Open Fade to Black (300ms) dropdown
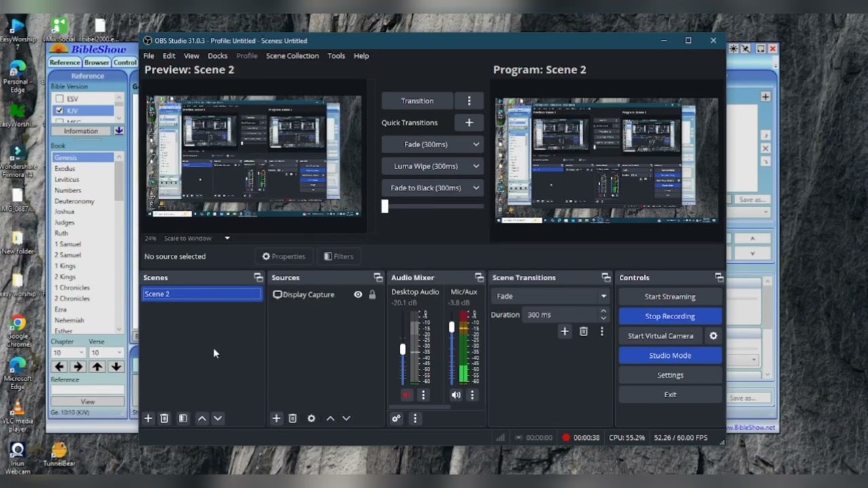Image resolution: width=868 pixels, height=488 pixels. coord(432,188)
